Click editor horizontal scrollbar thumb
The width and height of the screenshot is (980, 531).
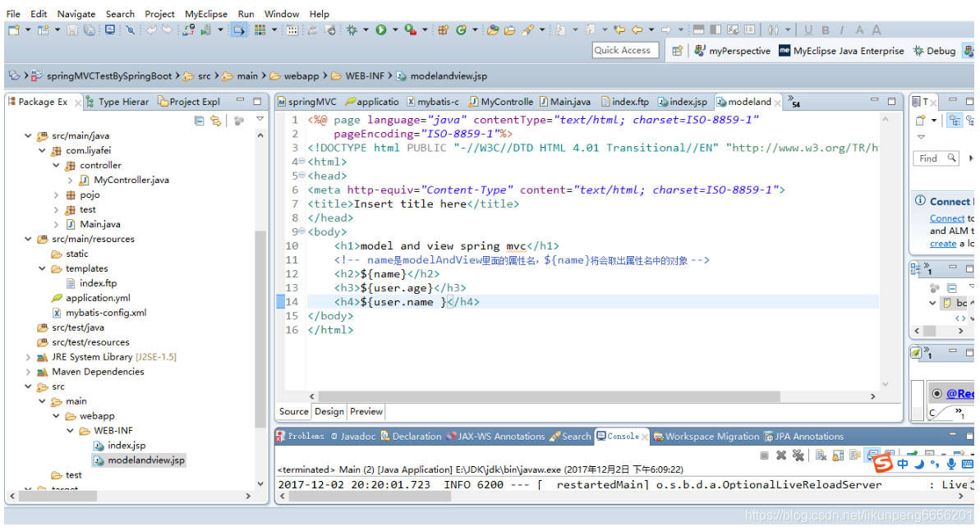pyautogui.click(x=550, y=396)
